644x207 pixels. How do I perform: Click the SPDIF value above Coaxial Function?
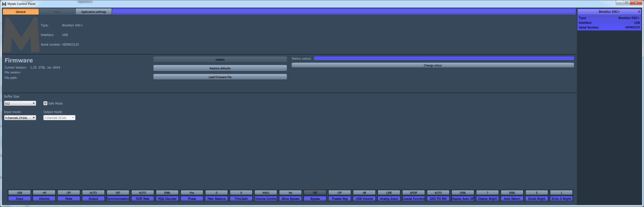tap(414, 193)
